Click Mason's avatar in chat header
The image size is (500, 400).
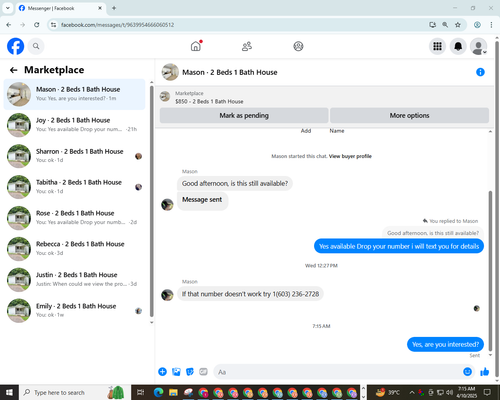(x=170, y=72)
